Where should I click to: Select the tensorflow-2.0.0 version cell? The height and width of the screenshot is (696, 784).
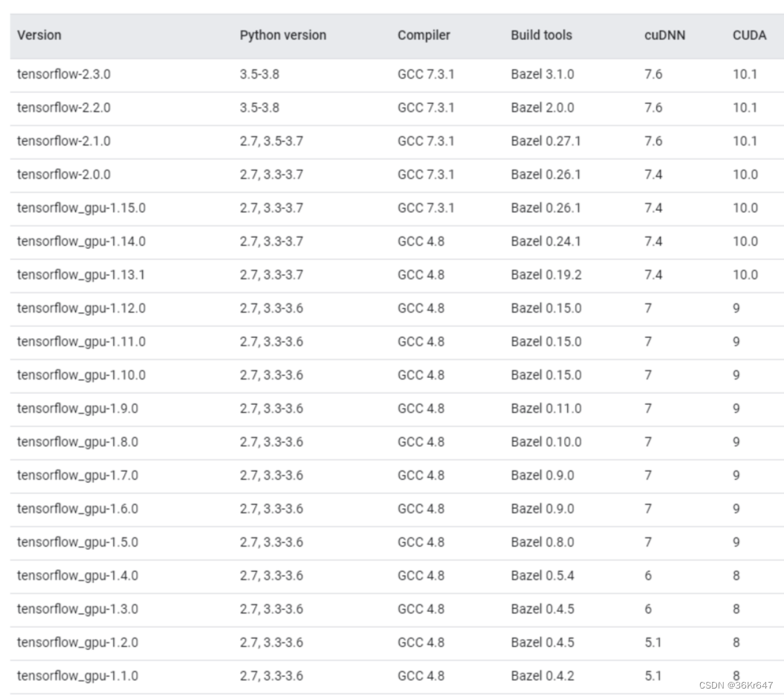coord(63,175)
